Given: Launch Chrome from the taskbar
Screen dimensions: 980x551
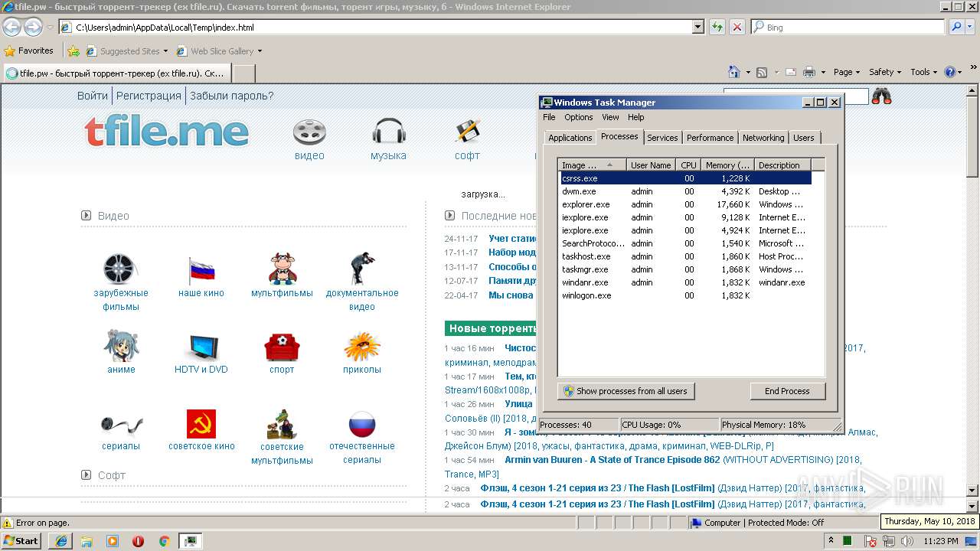Looking at the screenshot, I should [164, 541].
